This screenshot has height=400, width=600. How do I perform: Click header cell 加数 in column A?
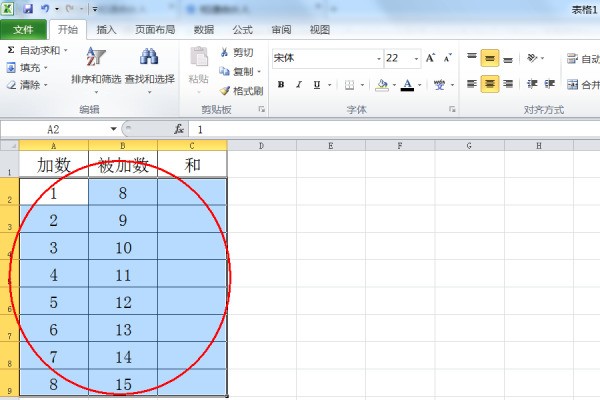pos(54,165)
